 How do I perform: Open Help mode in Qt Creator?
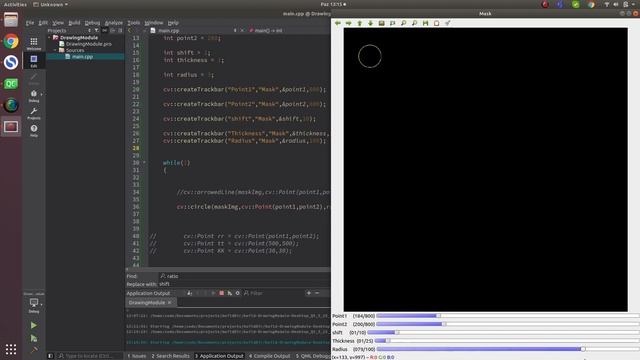pyautogui.click(x=34, y=131)
